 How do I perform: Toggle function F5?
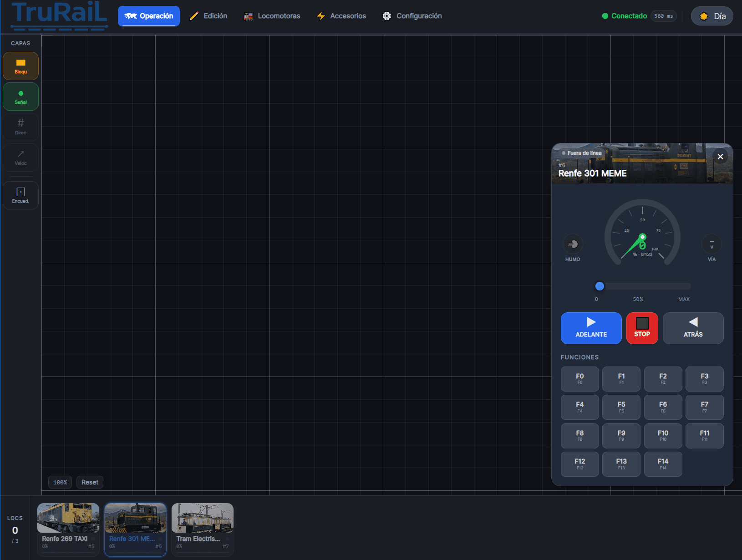(621, 407)
